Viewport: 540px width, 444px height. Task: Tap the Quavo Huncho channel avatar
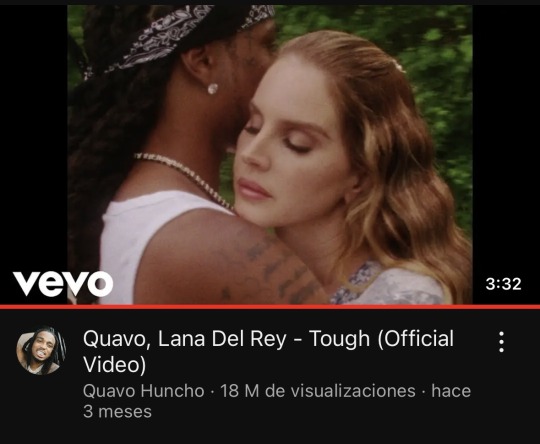pyautogui.click(x=41, y=351)
